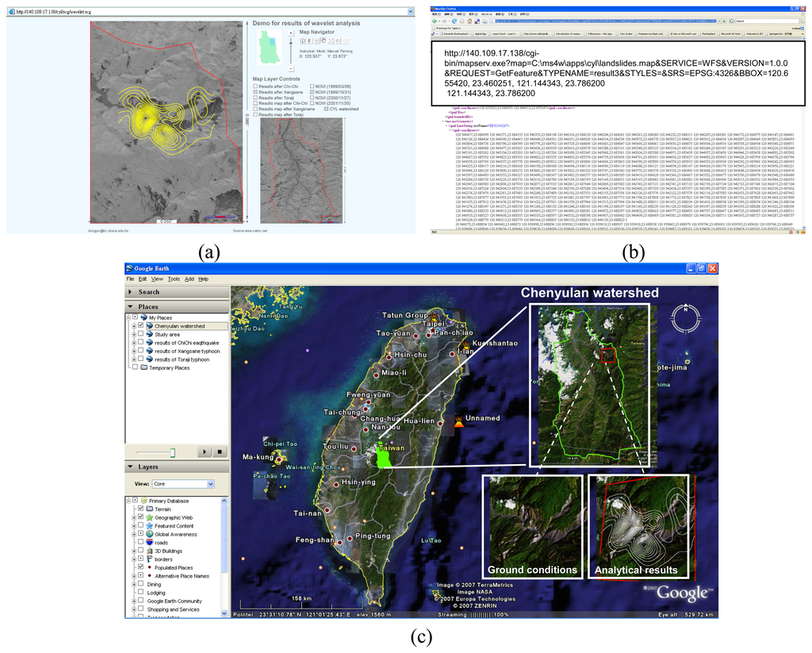Select 'results of Xangsane typhoon' place item
The width and height of the screenshot is (812, 653).
tap(187, 351)
